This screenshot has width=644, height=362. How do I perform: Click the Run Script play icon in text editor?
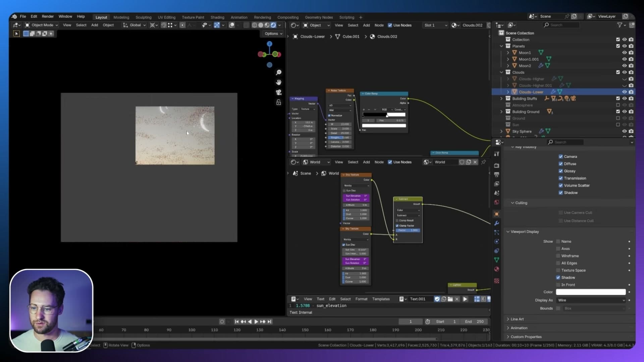pyautogui.click(x=465, y=299)
